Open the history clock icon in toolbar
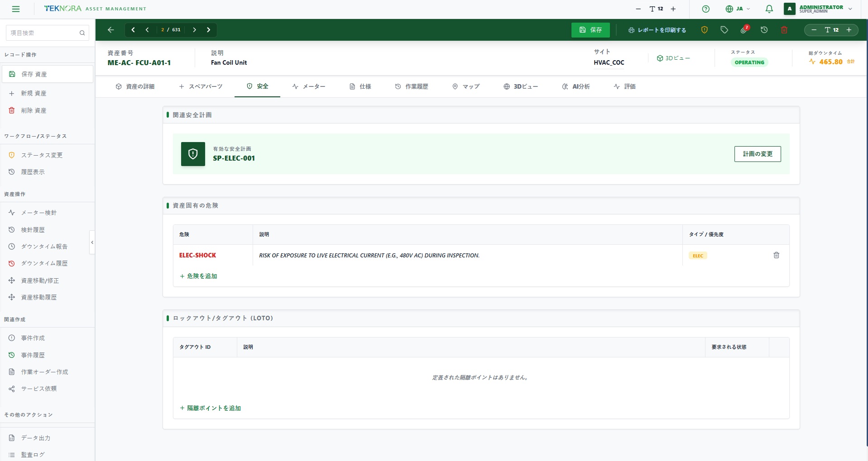Screen dimensions: 868x461 pyautogui.click(x=764, y=30)
